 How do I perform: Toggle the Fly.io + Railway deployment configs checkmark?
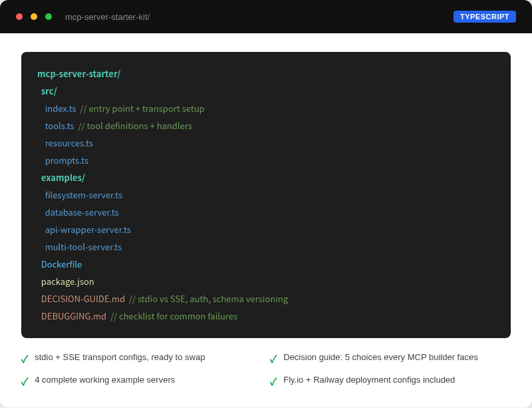point(273,381)
